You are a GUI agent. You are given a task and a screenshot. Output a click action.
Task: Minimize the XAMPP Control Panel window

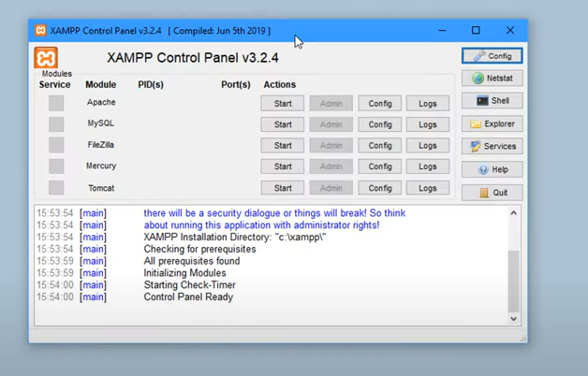442,30
